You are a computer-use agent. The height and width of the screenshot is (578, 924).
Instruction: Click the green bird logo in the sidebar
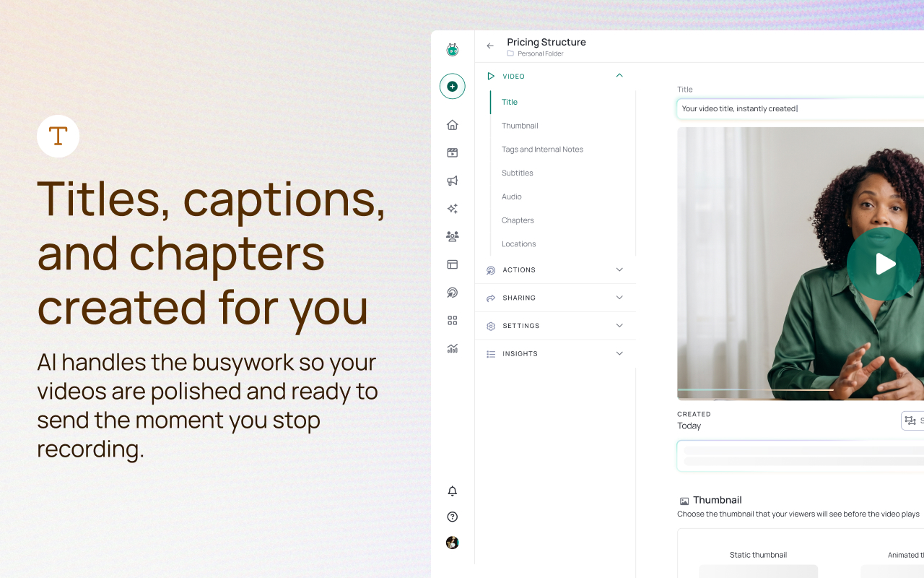453,50
